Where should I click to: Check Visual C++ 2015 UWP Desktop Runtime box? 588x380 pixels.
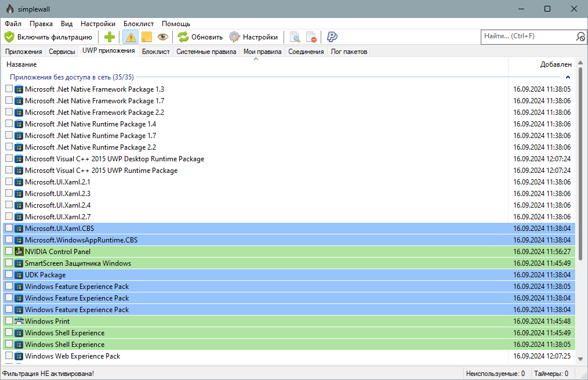9,158
